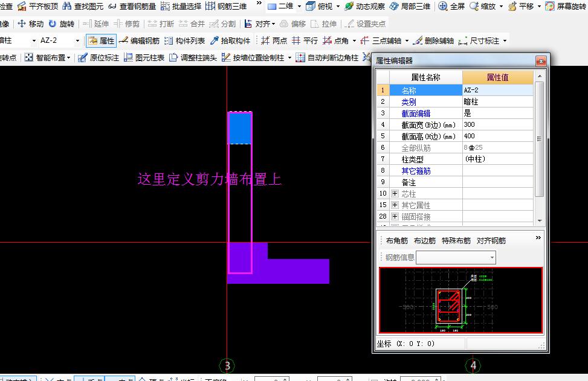Click 平行 auxiliary axis tool
Viewport: 588px width, 381px height.
click(x=305, y=40)
